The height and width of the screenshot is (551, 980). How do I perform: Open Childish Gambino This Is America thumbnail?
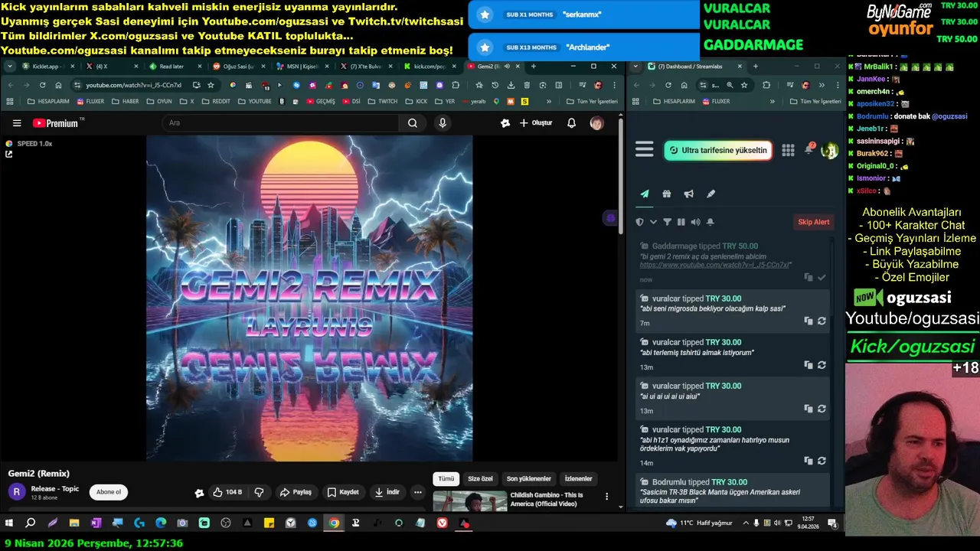click(469, 500)
